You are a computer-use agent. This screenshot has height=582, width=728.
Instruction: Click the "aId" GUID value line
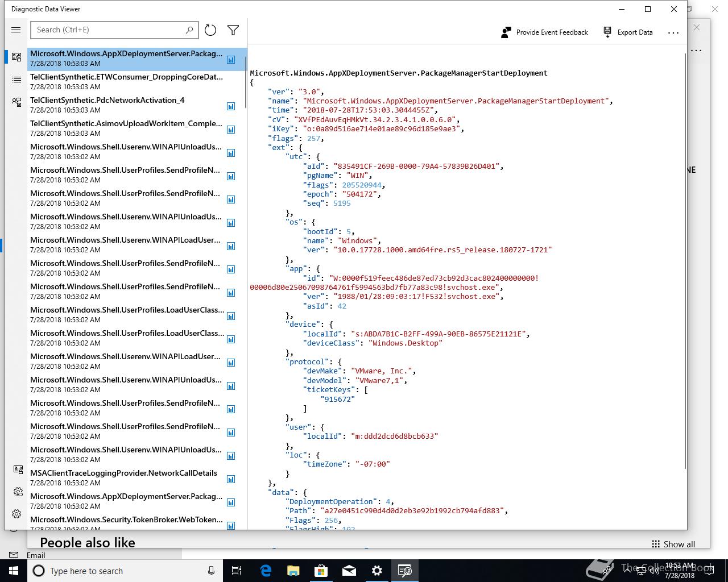[403, 166]
